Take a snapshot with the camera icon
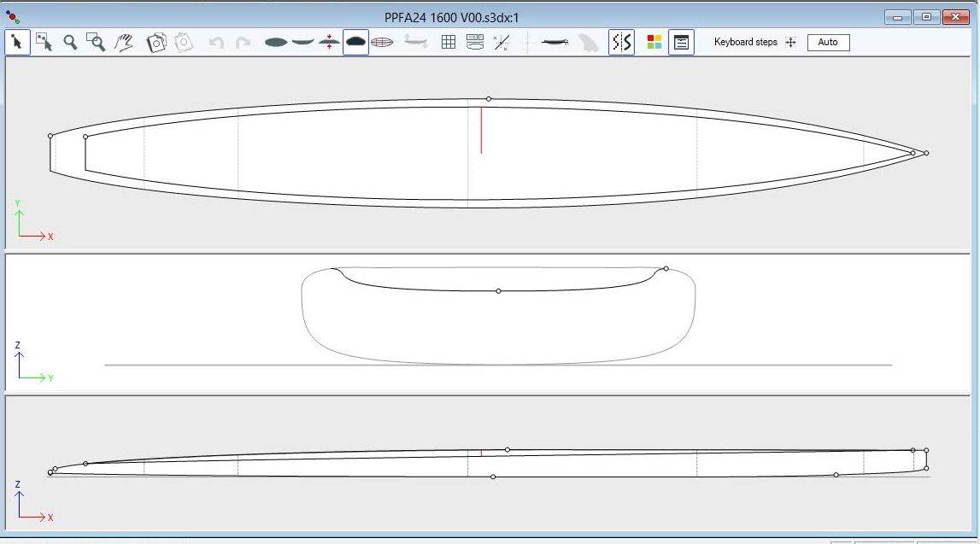 point(156,42)
